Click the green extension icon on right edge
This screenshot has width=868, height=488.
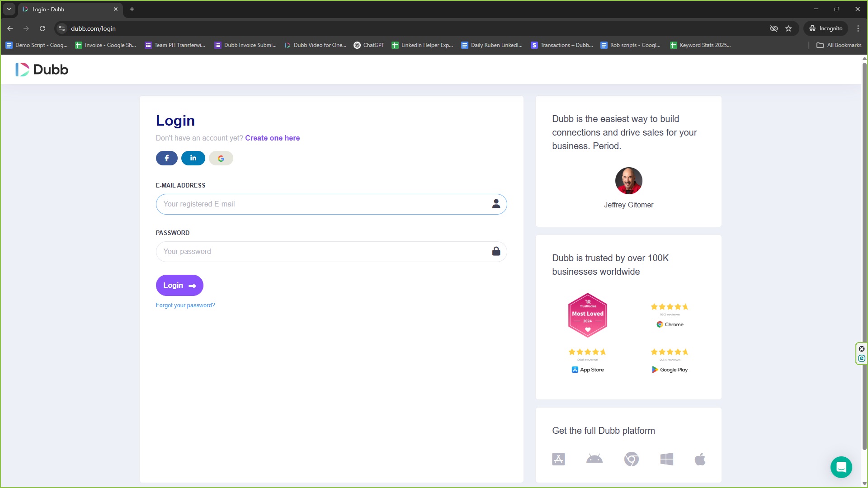862,358
